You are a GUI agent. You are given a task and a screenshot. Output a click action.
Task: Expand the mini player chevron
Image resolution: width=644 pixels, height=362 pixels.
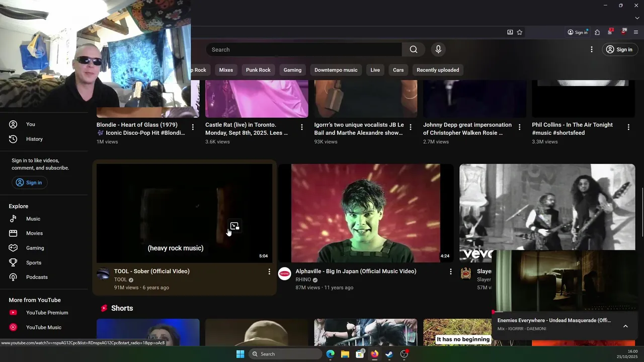point(625,326)
